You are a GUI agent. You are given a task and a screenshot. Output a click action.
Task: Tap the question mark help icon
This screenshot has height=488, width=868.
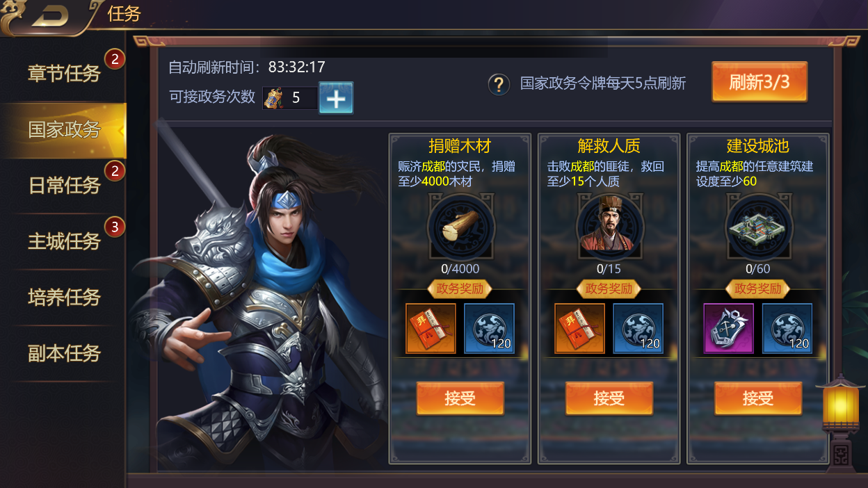[x=499, y=84]
